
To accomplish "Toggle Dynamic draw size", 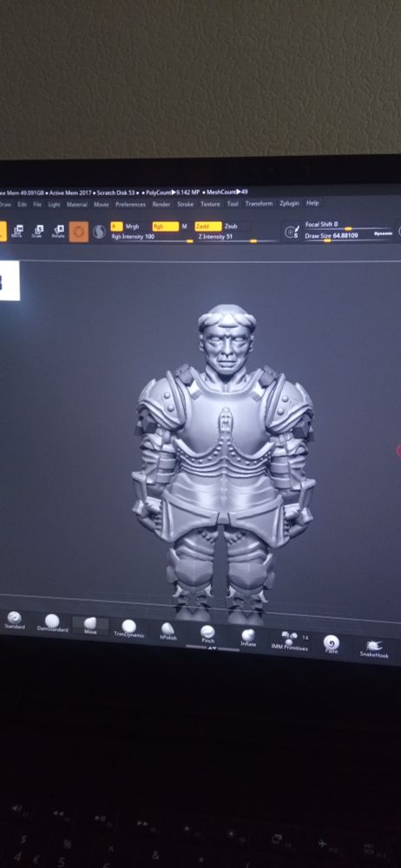I will coord(384,234).
